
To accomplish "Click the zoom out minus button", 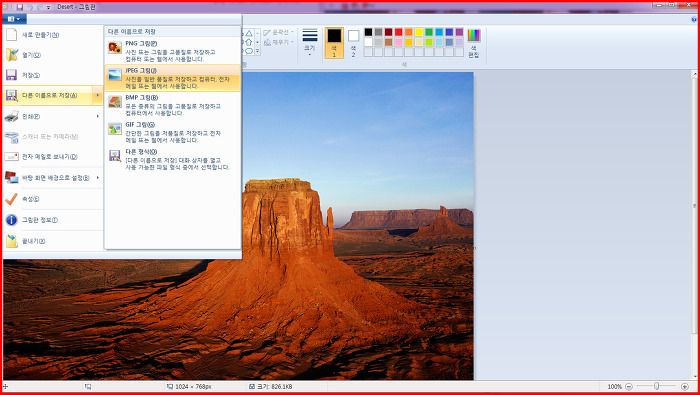I will coord(629,387).
